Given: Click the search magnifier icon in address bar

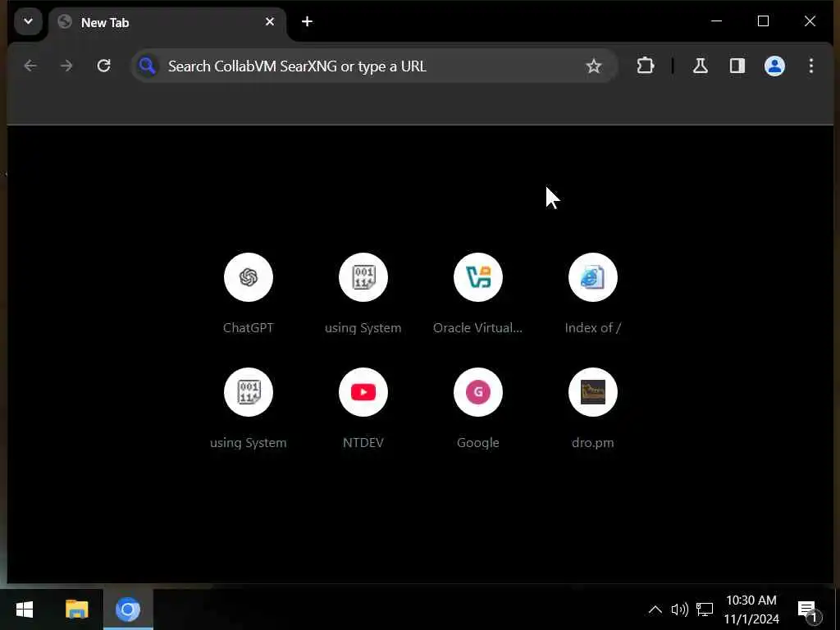Looking at the screenshot, I should coord(148,66).
